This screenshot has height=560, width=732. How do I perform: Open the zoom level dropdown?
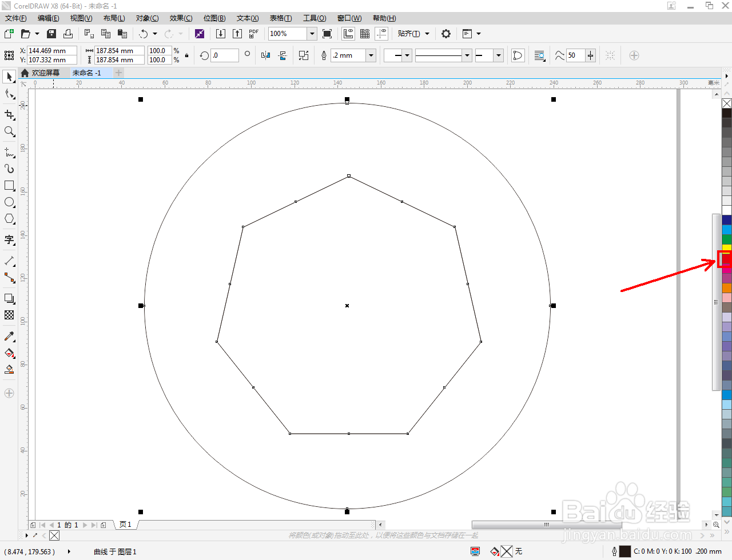pyautogui.click(x=312, y=34)
